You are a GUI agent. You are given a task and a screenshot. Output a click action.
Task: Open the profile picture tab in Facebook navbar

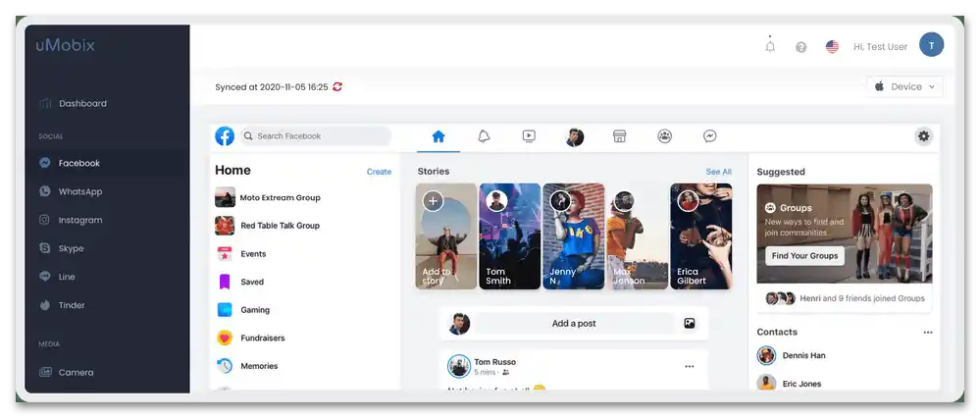575,136
